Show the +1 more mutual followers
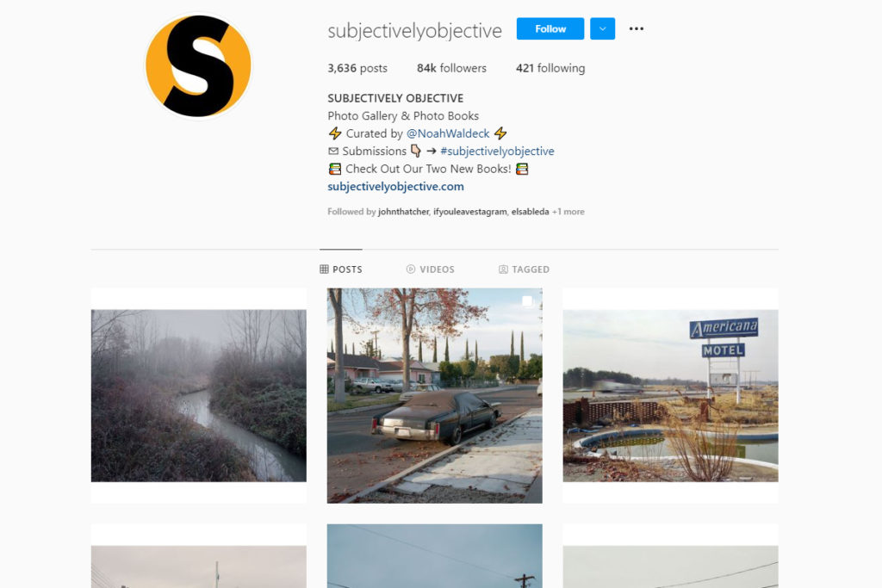This screenshot has width=882, height=588. 568,212
